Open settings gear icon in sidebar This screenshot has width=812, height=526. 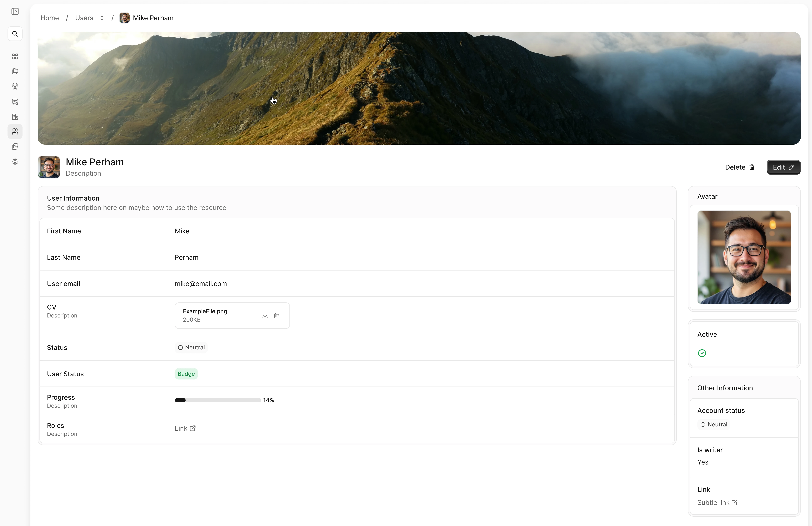point(15,162)
